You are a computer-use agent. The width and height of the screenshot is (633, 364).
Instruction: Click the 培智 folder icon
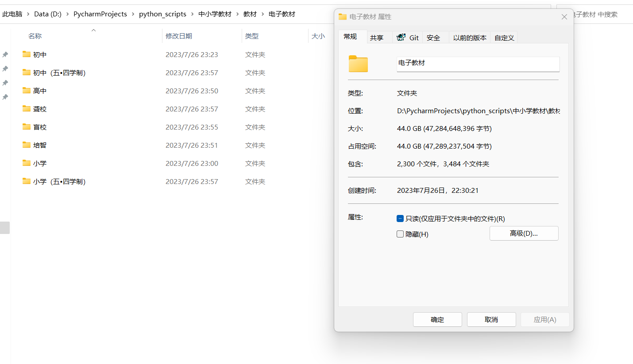[27, 145]
